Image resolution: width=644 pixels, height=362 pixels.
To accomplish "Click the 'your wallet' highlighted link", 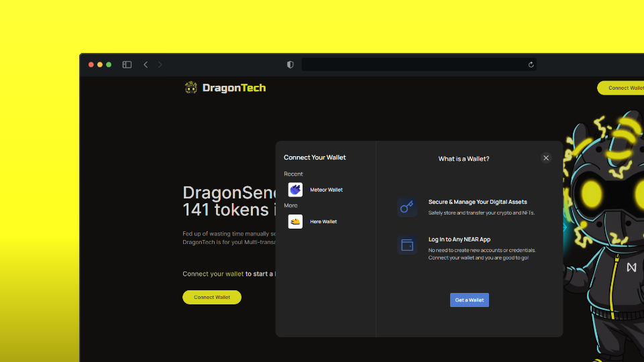I will pos(227,274).
